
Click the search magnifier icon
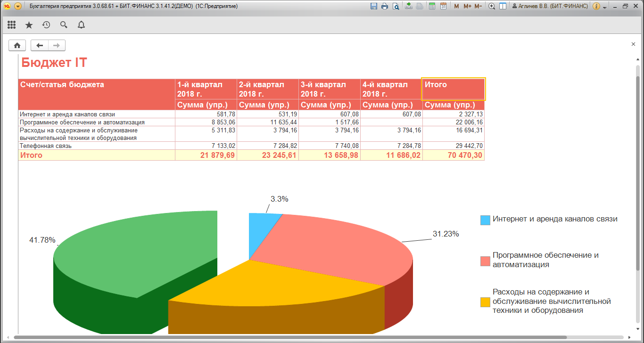[x=64, y=25]
